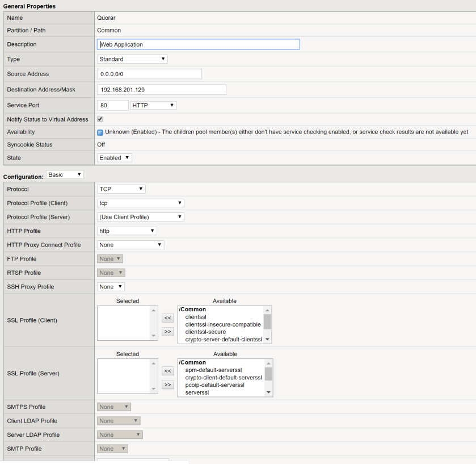Select serverssl in the Available server list
The width and height of the screenshot is (476, 464).
pos(197,392)
